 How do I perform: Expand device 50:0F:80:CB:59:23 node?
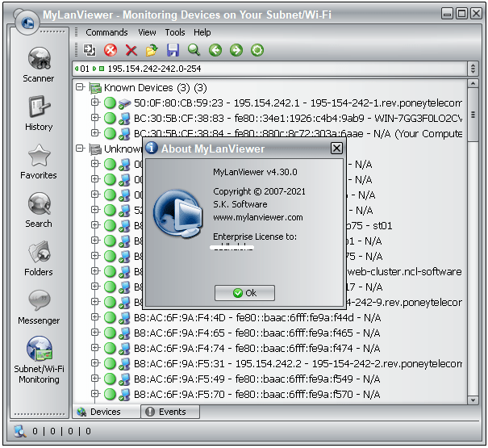click(95, 103)
